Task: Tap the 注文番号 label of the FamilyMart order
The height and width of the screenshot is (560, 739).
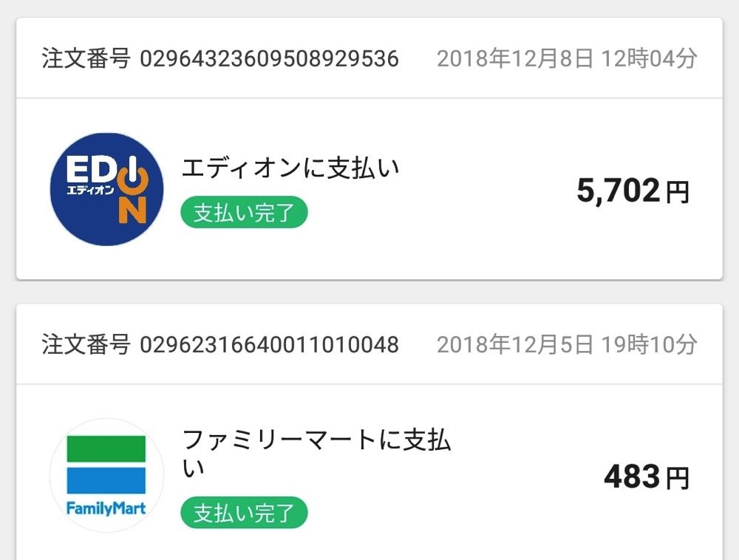Action: coord(86,345)
